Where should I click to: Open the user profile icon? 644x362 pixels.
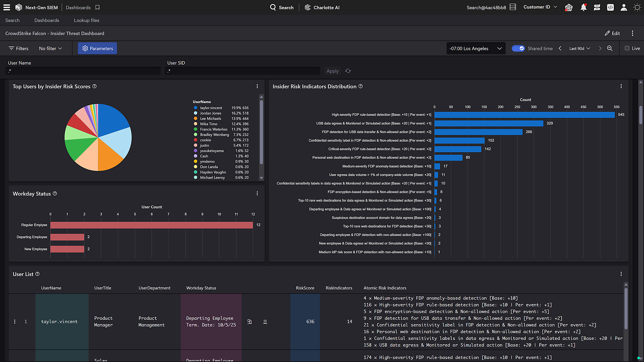[624, 7]
